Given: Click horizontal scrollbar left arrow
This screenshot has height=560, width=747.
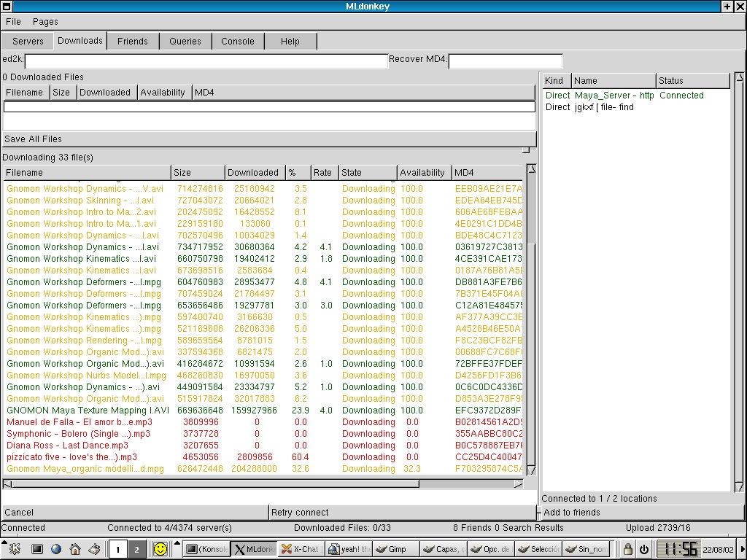Looking at the screenshot, I should coord(7,484).
